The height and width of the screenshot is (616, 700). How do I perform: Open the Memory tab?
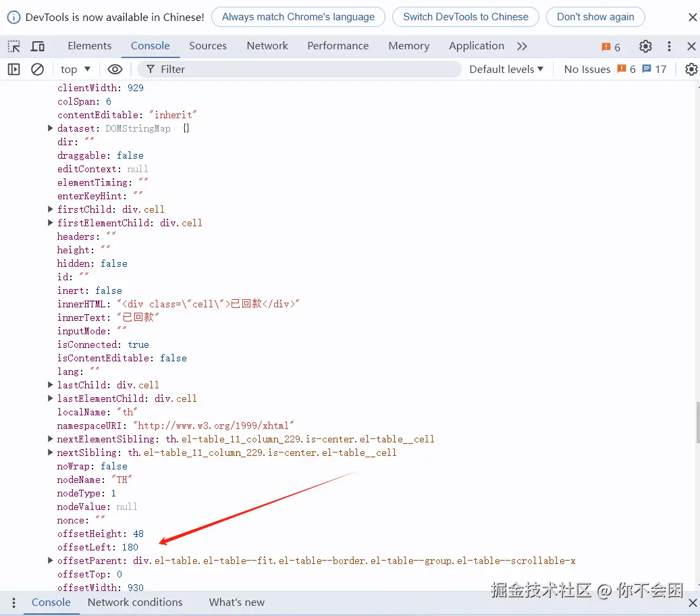(x=408, y=46)
